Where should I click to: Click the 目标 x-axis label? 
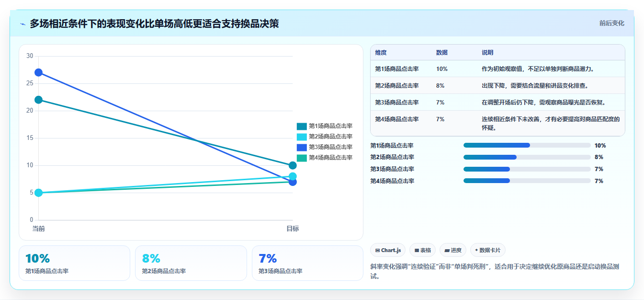pyautogui.click(x=293, y=229)
